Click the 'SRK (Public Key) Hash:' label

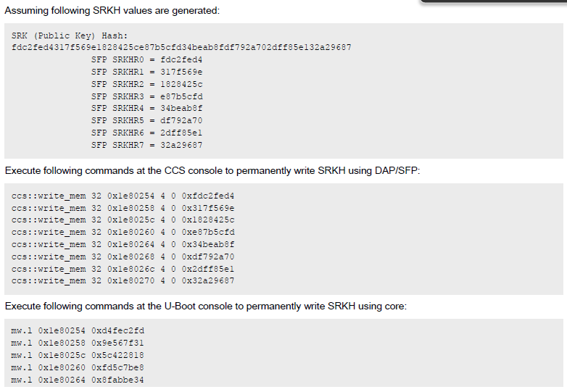[x=70, y=36]
